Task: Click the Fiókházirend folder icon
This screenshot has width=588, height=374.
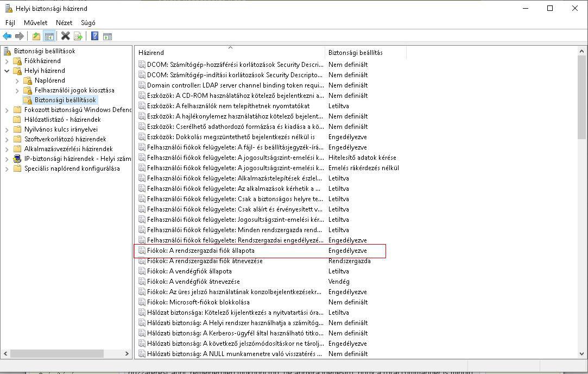Action: point(17,60)
